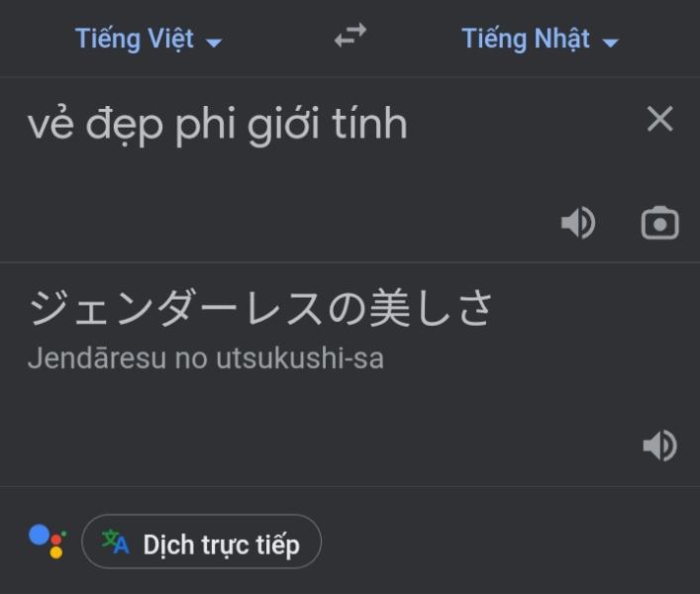Play audio of the Vietnamese source text
The height and width of the screenshot is (594, 700).
(x=578, y=224)
